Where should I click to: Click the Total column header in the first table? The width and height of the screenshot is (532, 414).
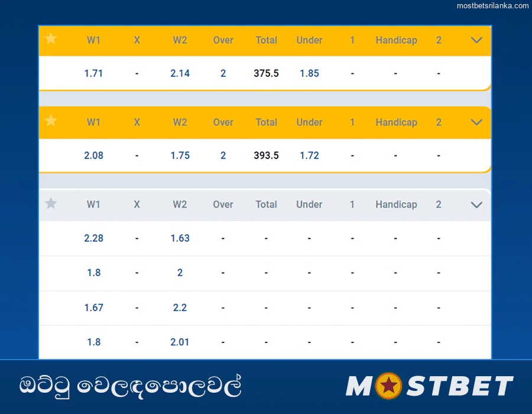(266, 40)
